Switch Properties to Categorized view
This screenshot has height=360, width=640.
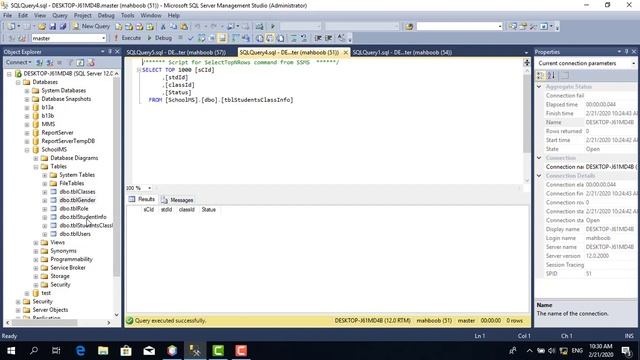[540, 76]
